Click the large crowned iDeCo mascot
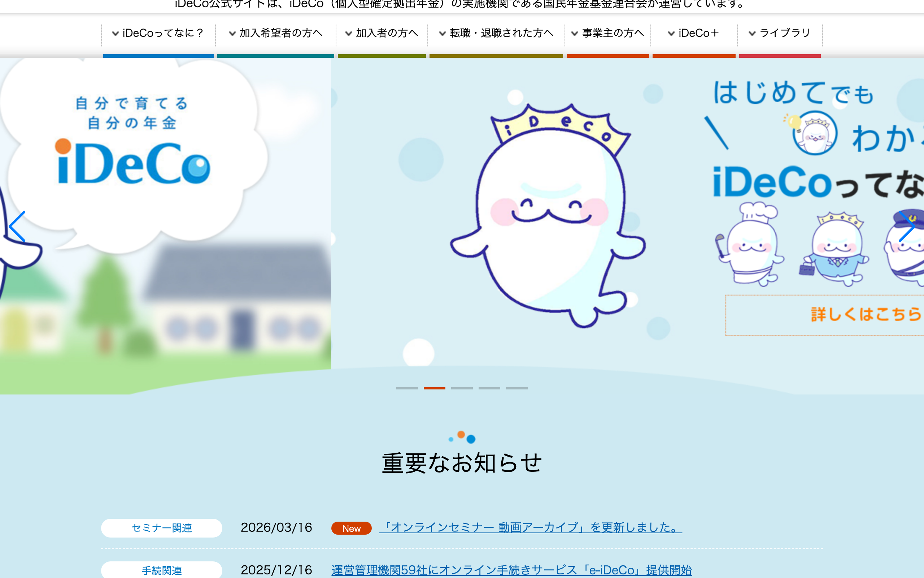Viewport: 924px width, 578px height. [548, 215]
